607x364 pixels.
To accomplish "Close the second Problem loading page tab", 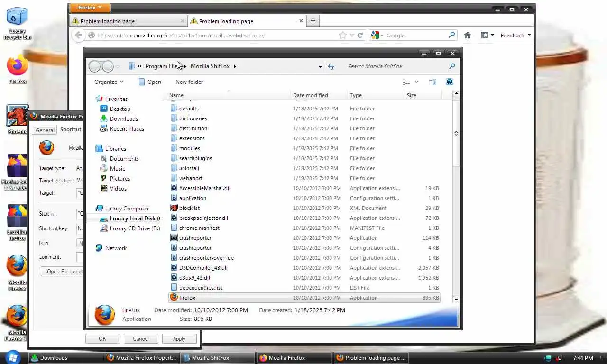I will 301,21.
